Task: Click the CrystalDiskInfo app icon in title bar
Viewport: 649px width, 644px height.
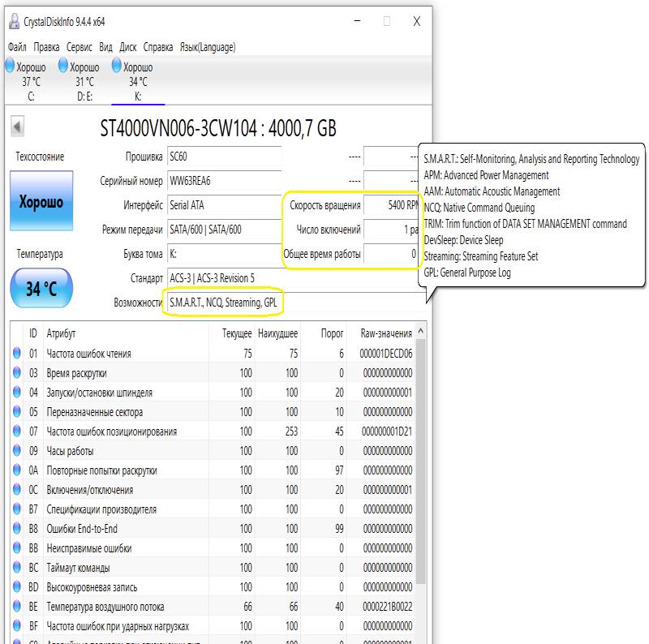Action: click(15, 21)
